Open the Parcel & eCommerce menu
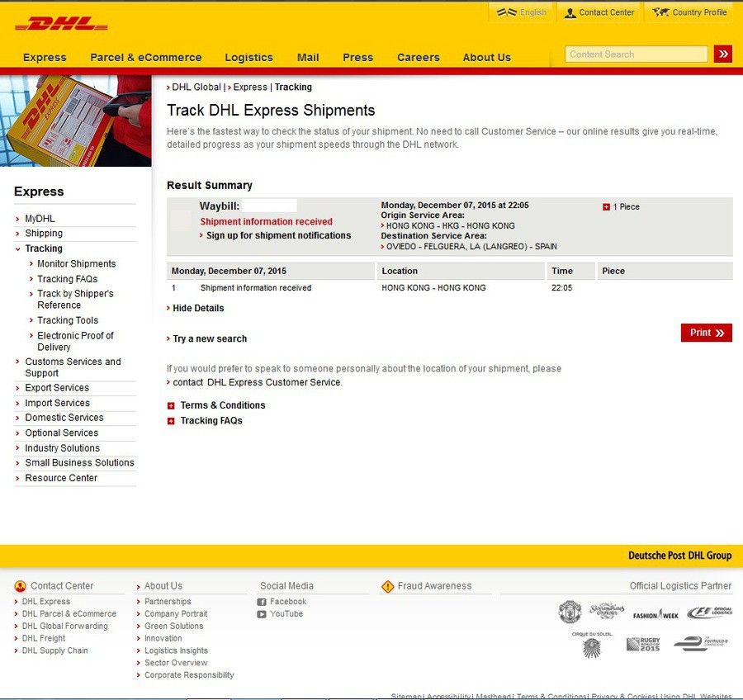This screenshot has height=700, width=743. coord(146,57)
